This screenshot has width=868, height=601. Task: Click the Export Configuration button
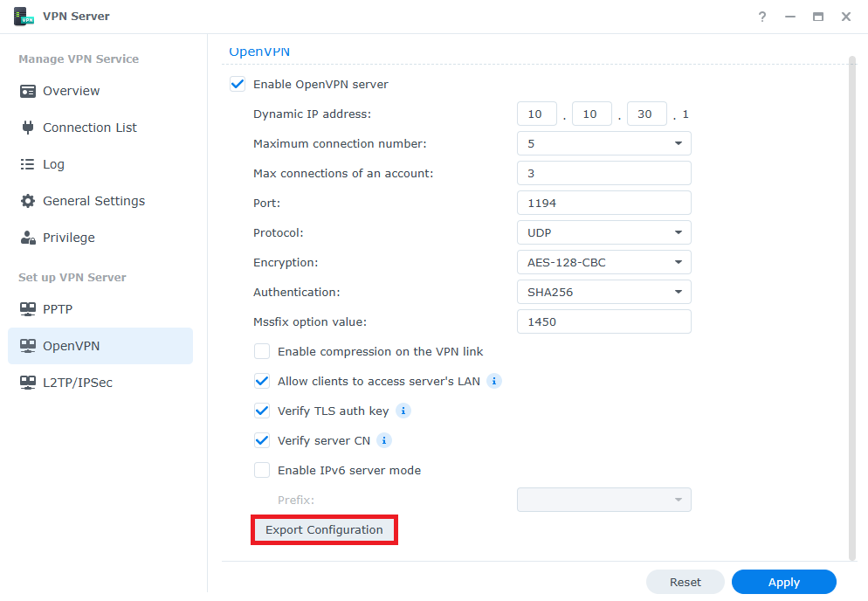tap(324, 529)
